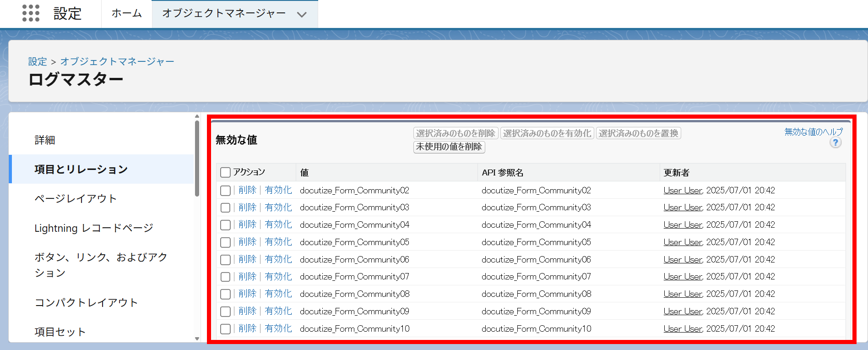Open User User link in docutize_Form_Community10 row

pos(683,329)
